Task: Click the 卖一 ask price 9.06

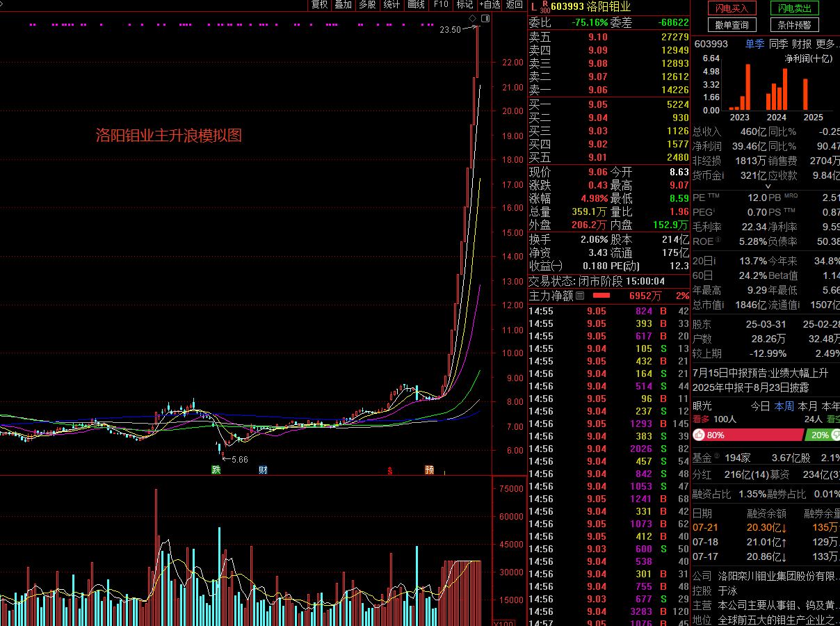Action: click(x=598, y=90)
